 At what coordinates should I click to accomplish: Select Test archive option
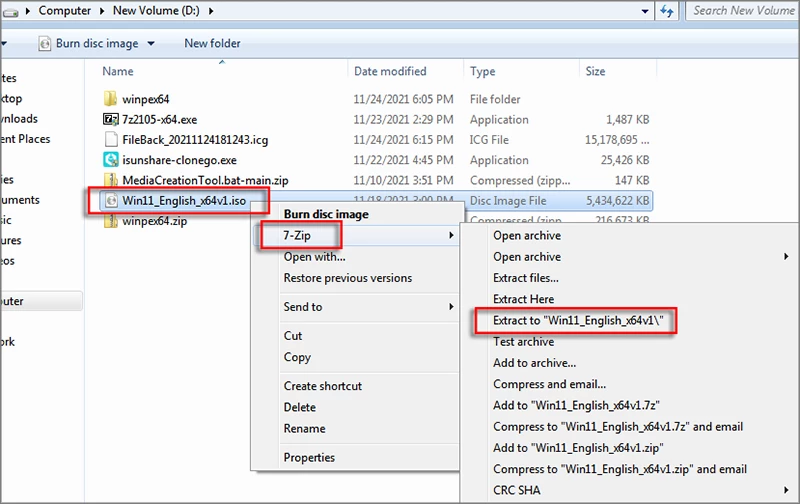tap(523, 342)
